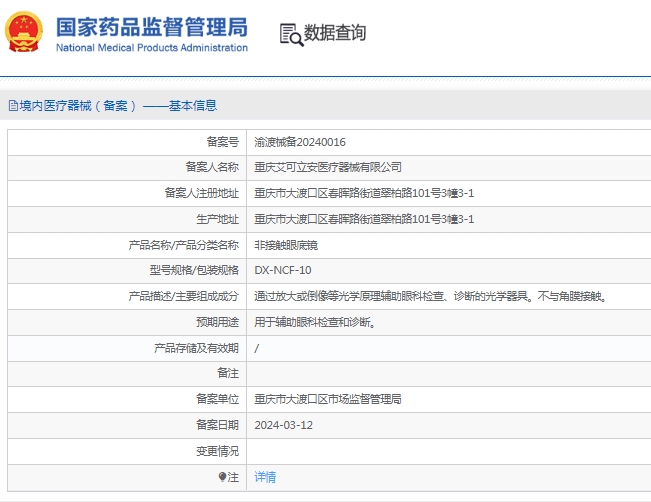
Task: Select the company name 重庆艾可立安医疗器械有限公司
Action: pyautogui.click(x=328, y=167)
